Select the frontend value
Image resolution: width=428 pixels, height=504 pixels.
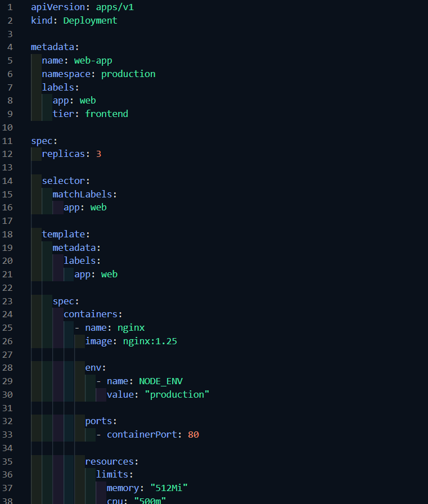click(x=107, y=114)
